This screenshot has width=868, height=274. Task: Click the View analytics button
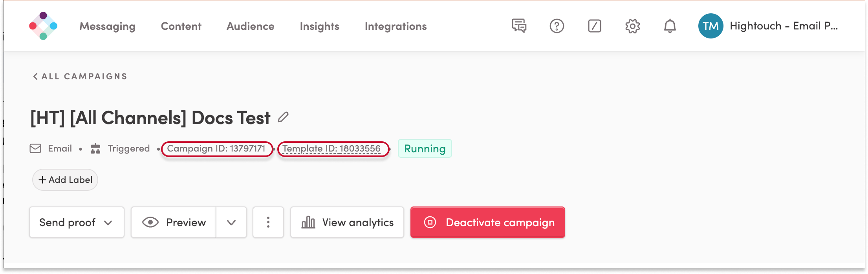347,222
